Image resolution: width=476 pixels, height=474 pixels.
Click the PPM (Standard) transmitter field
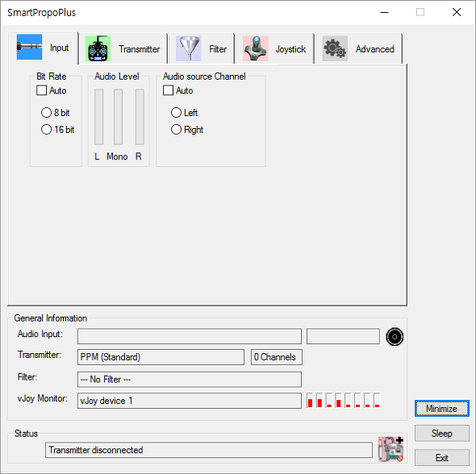[161, 357]
